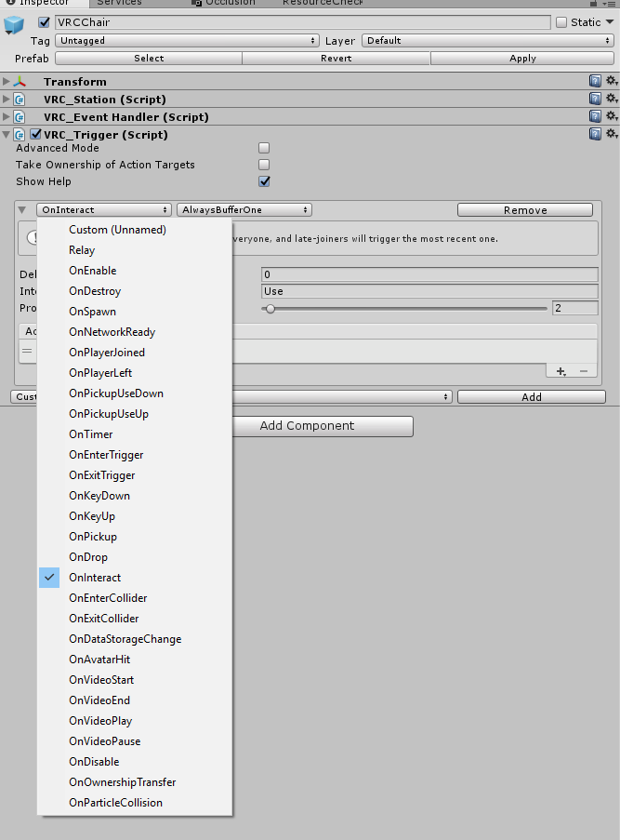
Task: Toggle the Inspector lock icon
Action: click(593, 3)
